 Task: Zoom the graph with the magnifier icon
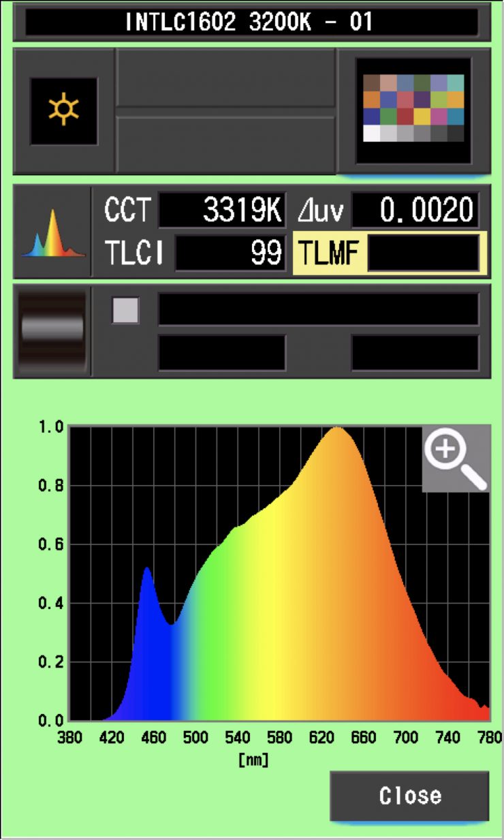[455, 458]
